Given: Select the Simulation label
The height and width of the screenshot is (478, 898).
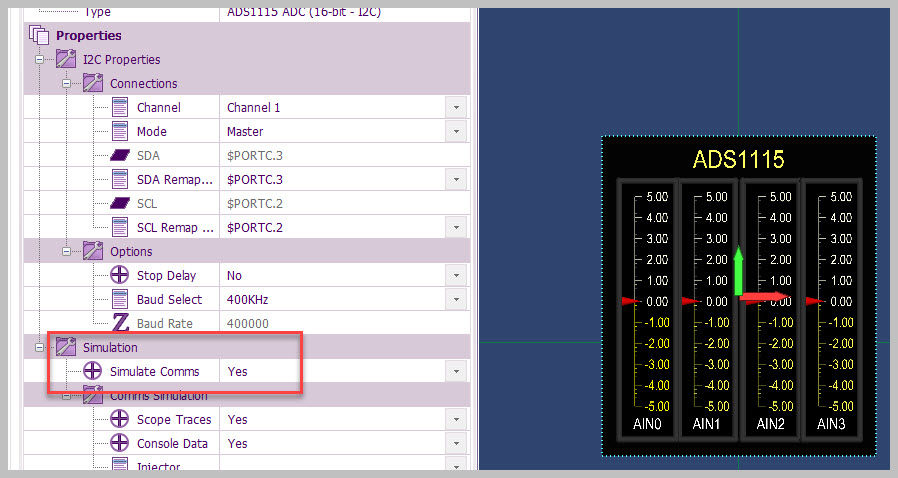Looking at the screenshot, I should click(x=110, y=347).
